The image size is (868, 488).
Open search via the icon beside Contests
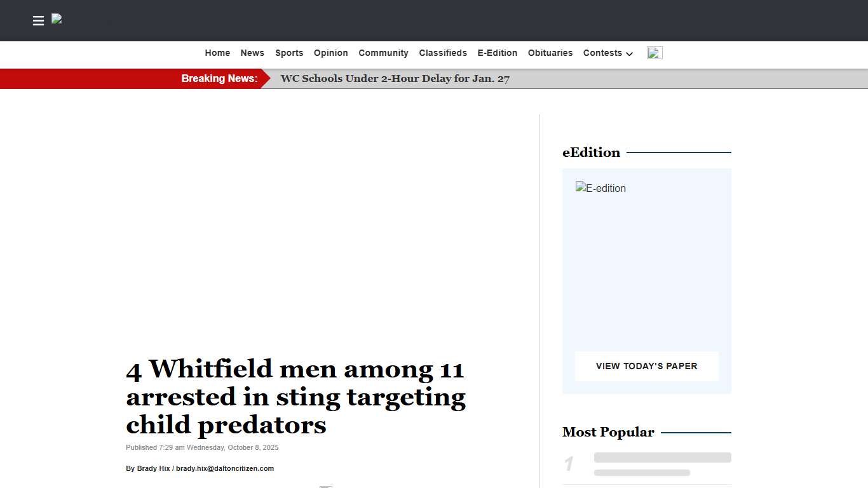click(654, 53)
